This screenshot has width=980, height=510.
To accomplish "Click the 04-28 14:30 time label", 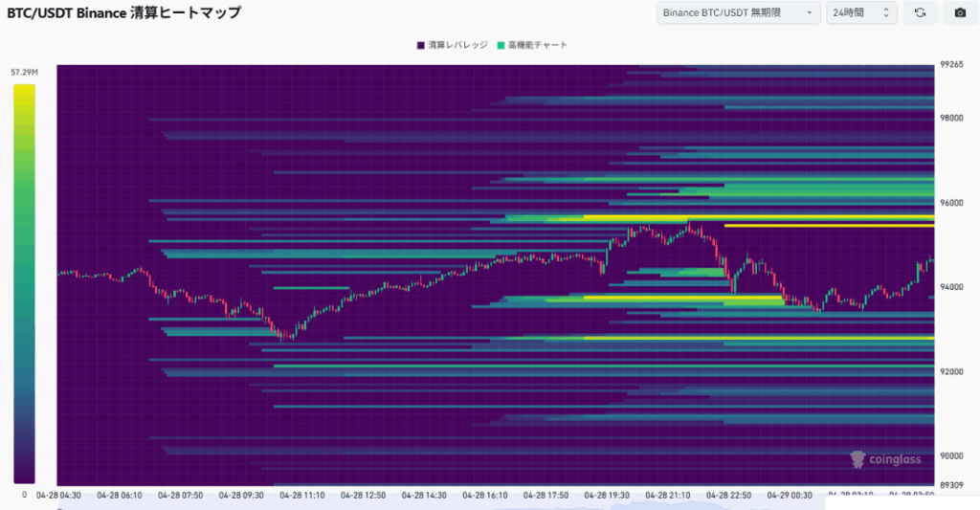I will (424, 495).
